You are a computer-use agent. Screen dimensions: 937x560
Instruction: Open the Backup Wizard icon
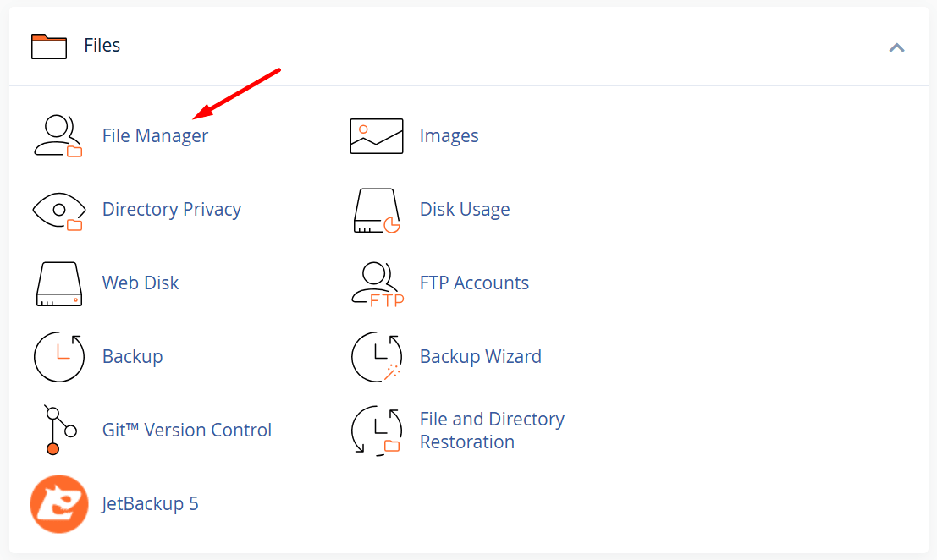(377, 357)
